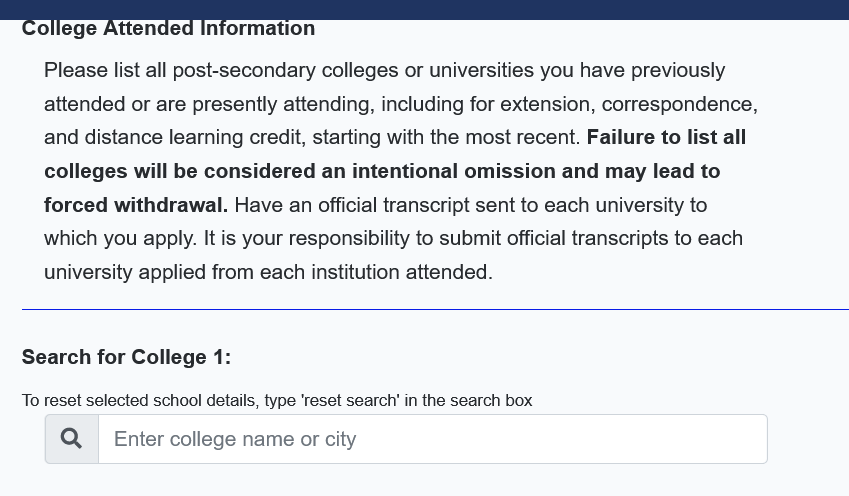
Task: Click the 'College Attended Information' heading
Action: pos(168,29)
